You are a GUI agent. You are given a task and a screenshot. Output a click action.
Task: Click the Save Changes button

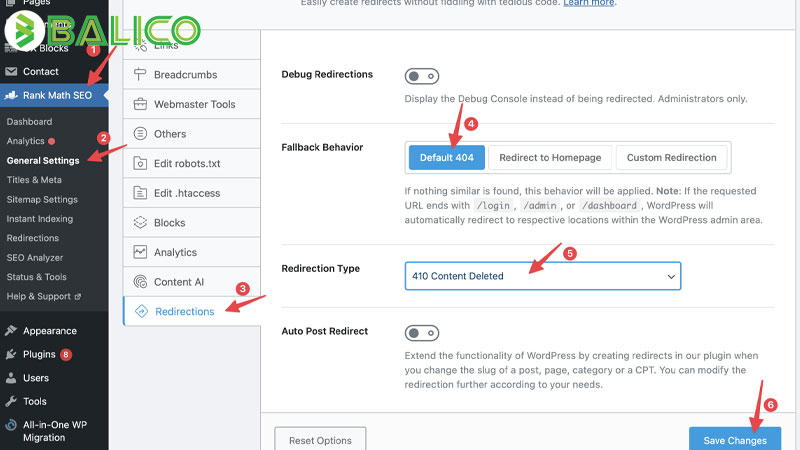[735, 439]
